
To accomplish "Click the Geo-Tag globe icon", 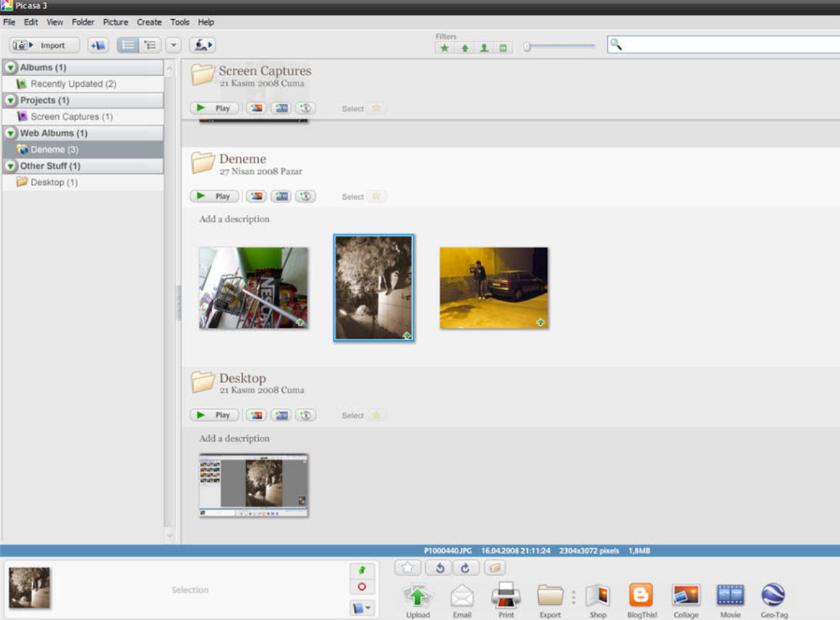I will (774, 595).
